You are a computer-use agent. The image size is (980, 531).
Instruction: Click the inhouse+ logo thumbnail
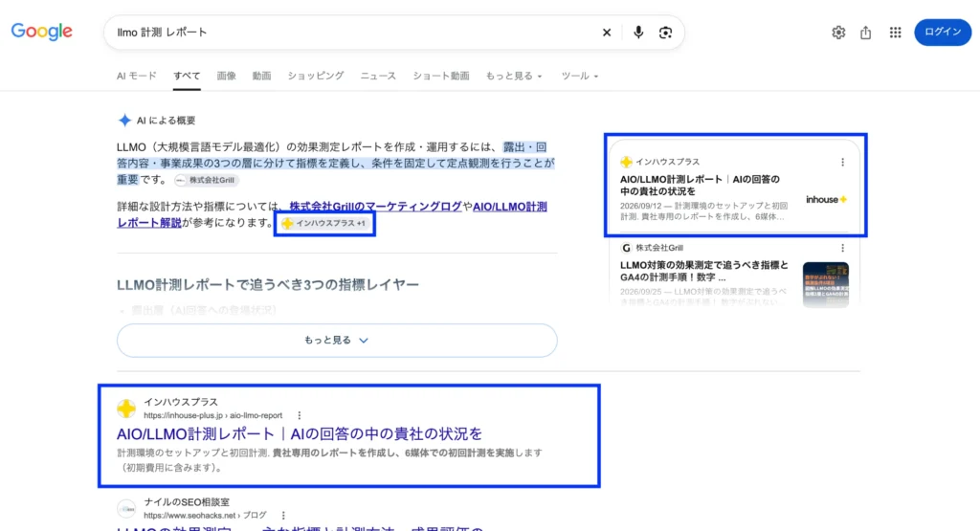826,200
